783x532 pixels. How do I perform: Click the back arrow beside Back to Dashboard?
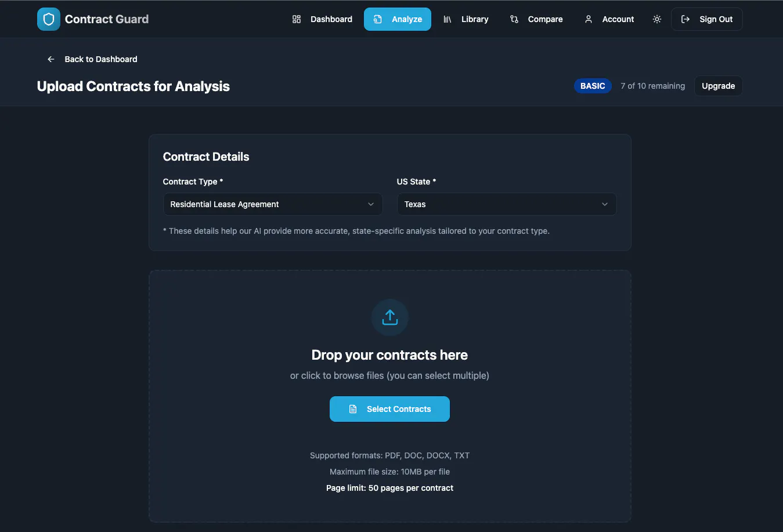pos(51,59)
